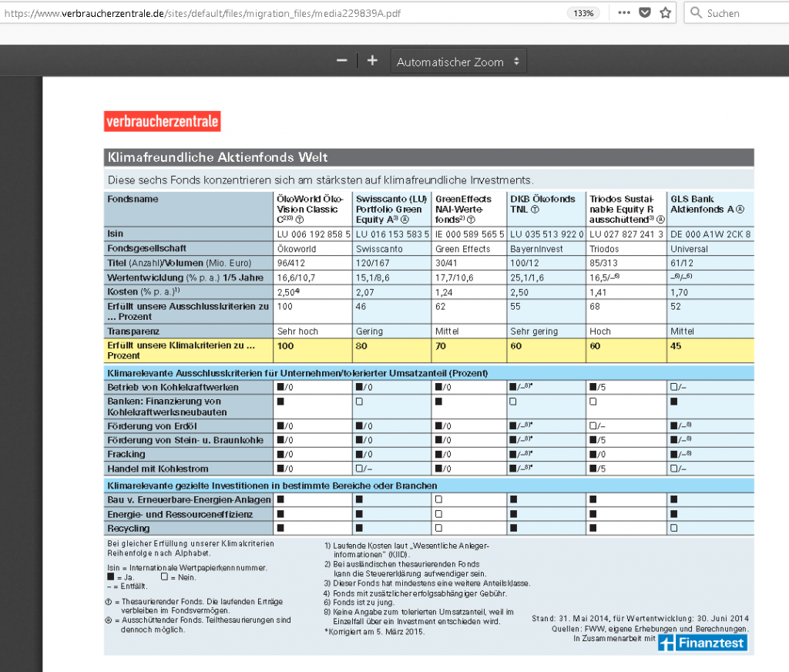Reset zoom via the 133% badge

(583, 13)
